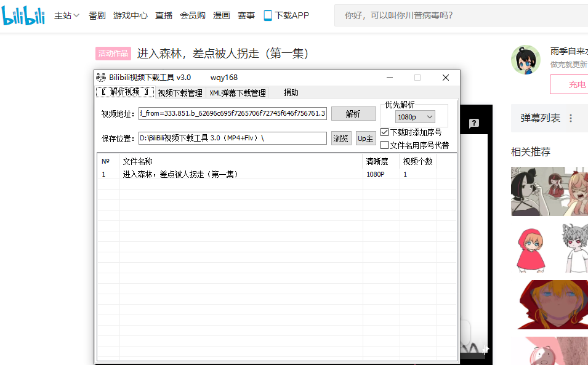Image resolution: width=588 pixels, height=365 pixels.
Task: Close the Bilibili download tool window
Action: coord(446,78)
